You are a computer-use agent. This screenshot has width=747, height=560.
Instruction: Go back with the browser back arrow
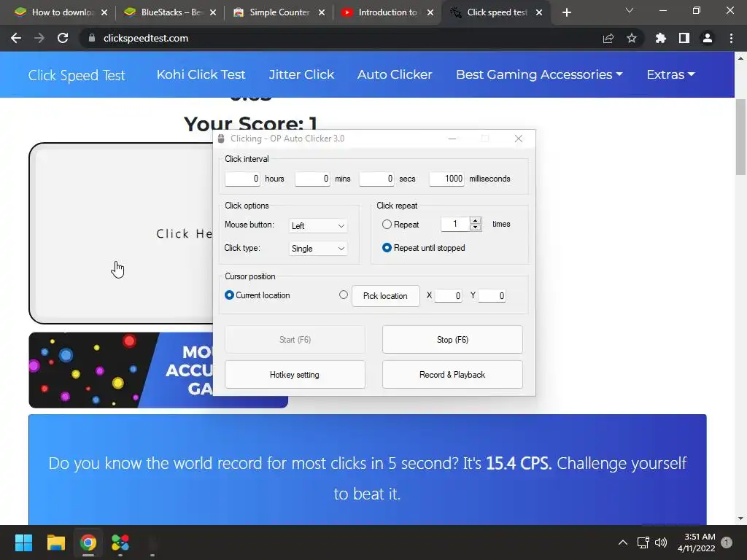(x=16, y=38)
